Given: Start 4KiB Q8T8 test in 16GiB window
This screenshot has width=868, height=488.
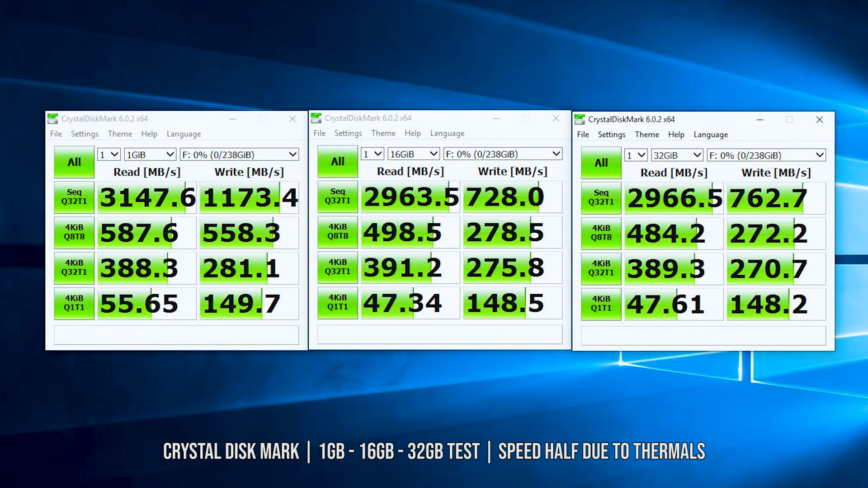Looking at the screenshot, I should coord(338,232).
